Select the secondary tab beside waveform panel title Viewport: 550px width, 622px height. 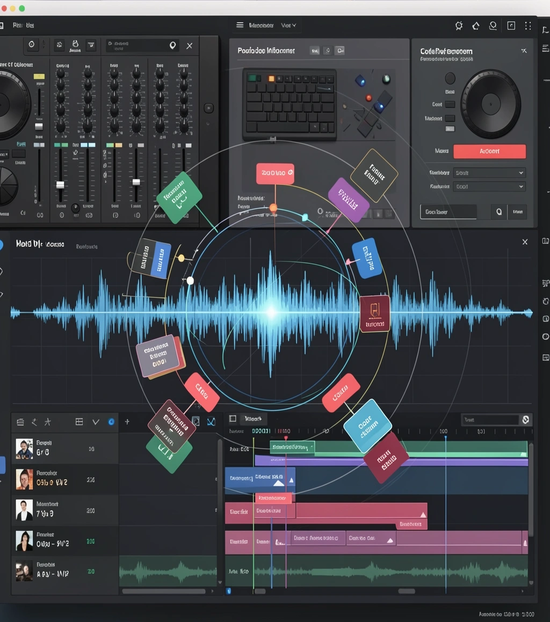[87, 247]
